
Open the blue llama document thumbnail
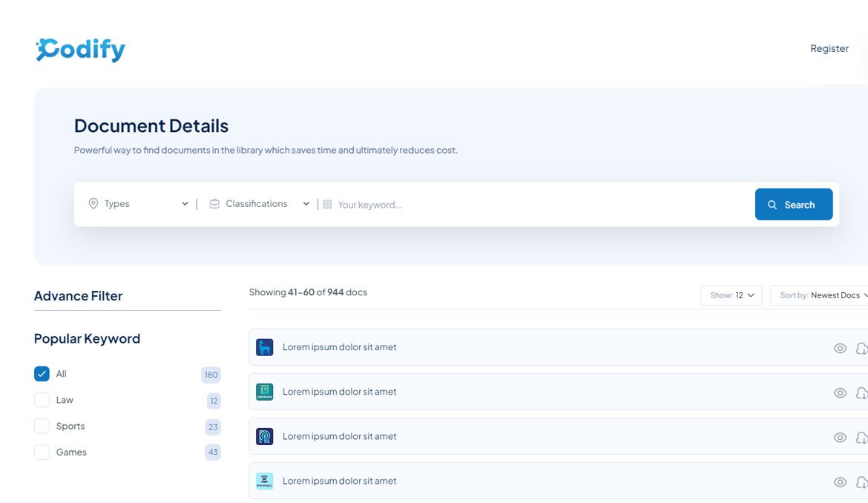click(x=265, y=347)
